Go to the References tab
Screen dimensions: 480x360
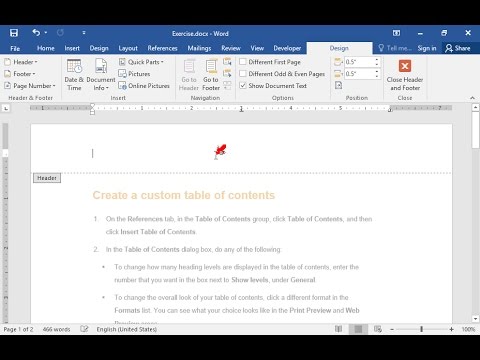[162, 48]
